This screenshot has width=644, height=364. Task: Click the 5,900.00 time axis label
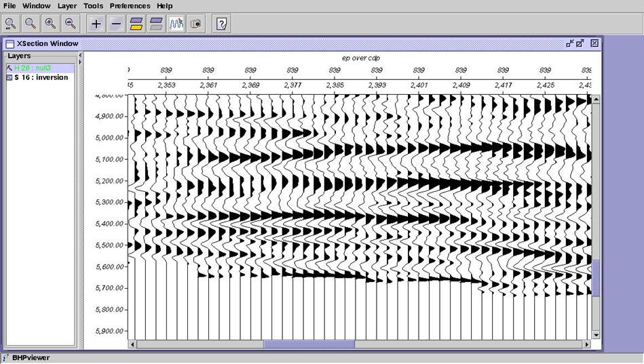[109, 331]
